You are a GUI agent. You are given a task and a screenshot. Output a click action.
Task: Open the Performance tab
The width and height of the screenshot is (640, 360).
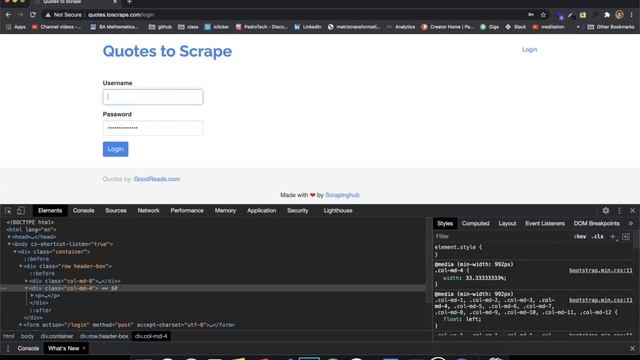187,211
